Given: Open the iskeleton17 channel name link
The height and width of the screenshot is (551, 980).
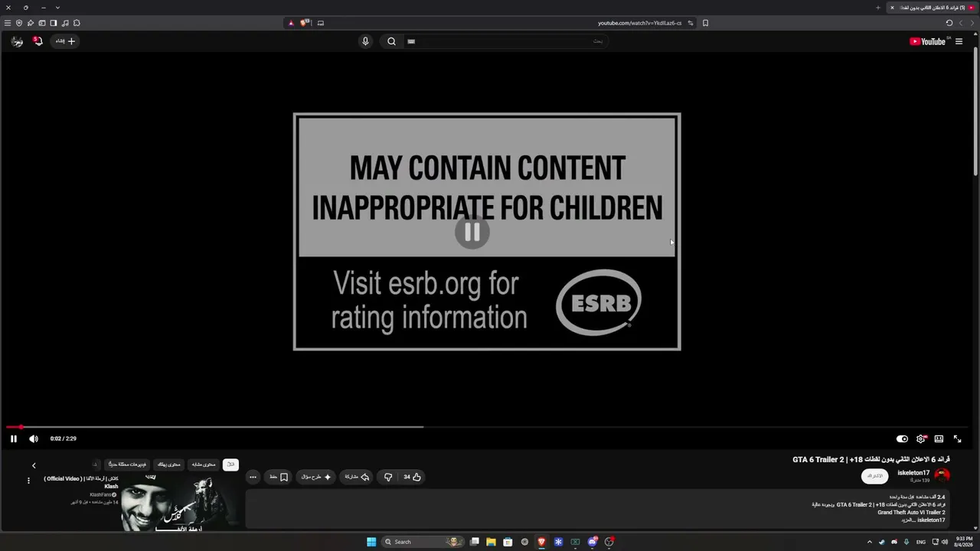Looking at the screenshot, I should tap(913, 473).
